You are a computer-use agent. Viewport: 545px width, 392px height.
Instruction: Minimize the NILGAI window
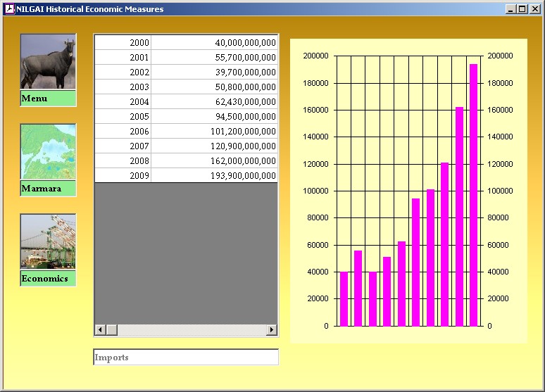click(x=510, y=9)
